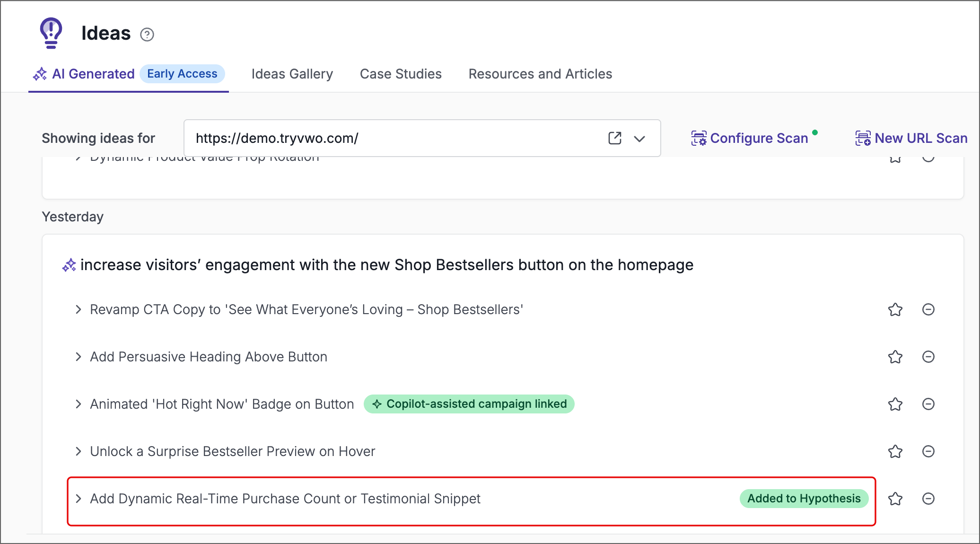Click the 'Yesterday' section label

click(73, 217)
